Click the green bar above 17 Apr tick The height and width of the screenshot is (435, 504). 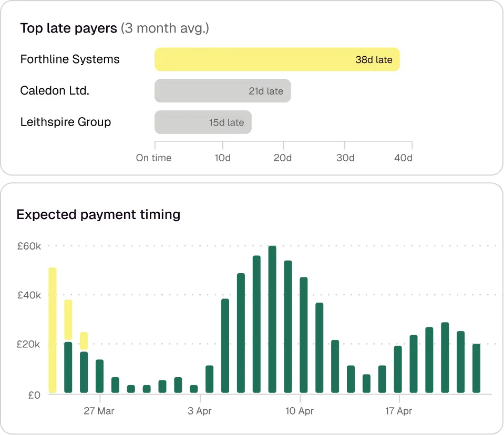tap(398, 369)
